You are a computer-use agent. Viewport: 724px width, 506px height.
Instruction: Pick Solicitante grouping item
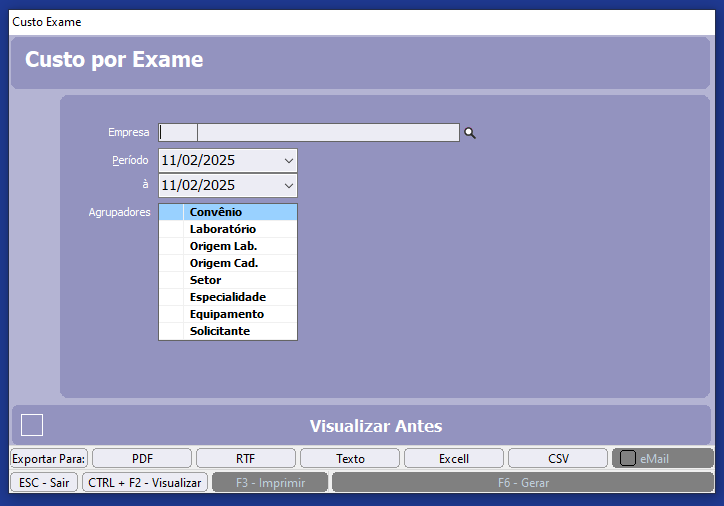tap(219, 331)
